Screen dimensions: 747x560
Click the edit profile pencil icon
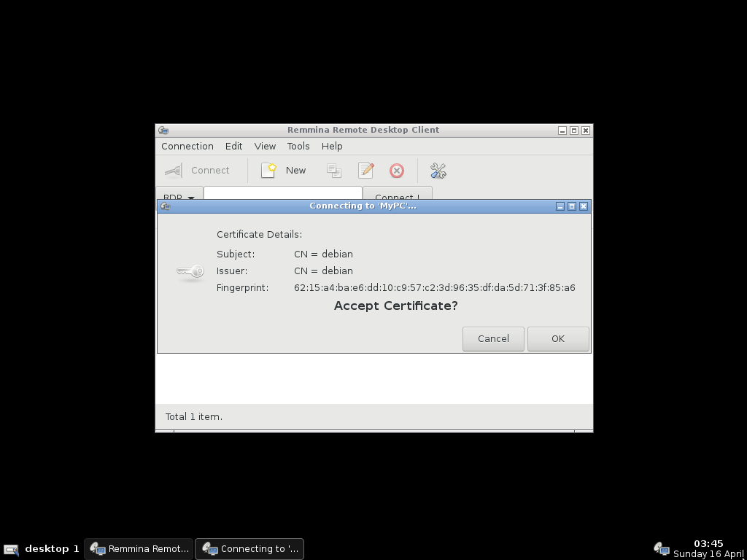(366, 171)
